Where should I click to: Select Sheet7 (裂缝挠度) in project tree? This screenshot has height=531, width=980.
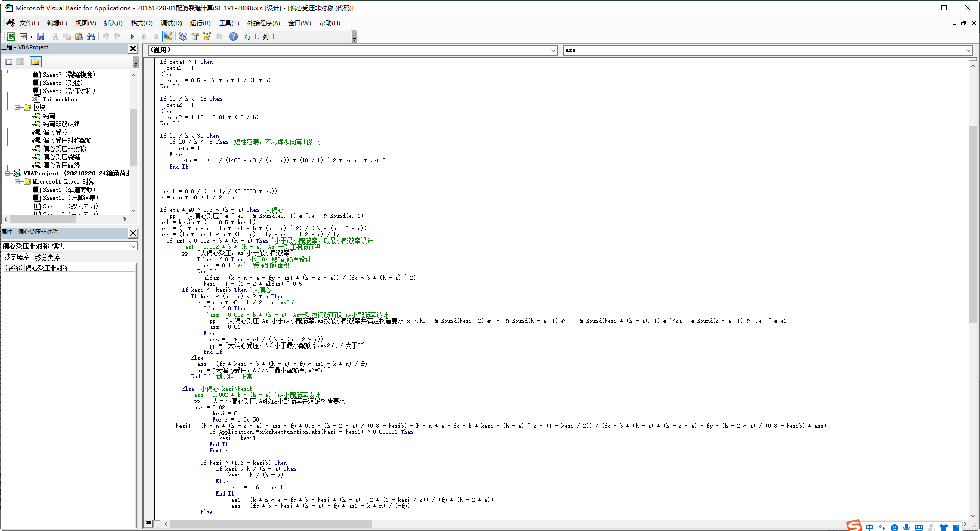point(68,75)
